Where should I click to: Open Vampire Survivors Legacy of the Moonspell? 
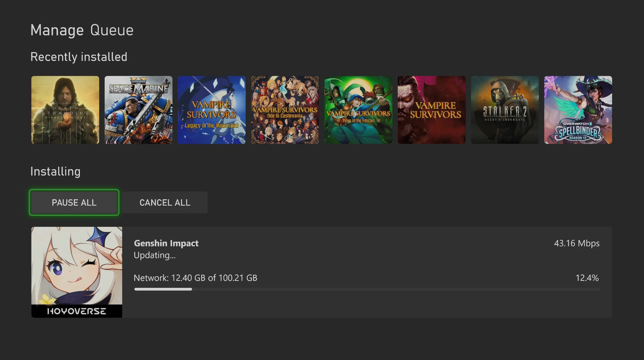point(212,110)
